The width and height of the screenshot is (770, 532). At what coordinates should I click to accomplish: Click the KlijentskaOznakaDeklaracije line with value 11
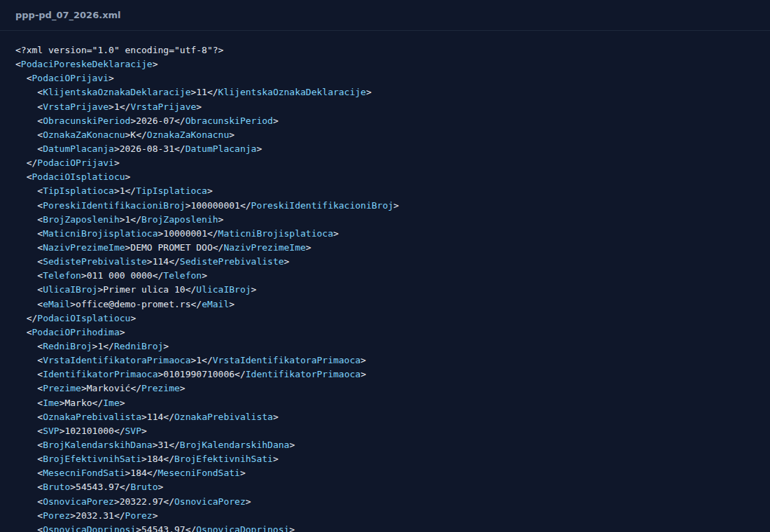click(204, 92)
